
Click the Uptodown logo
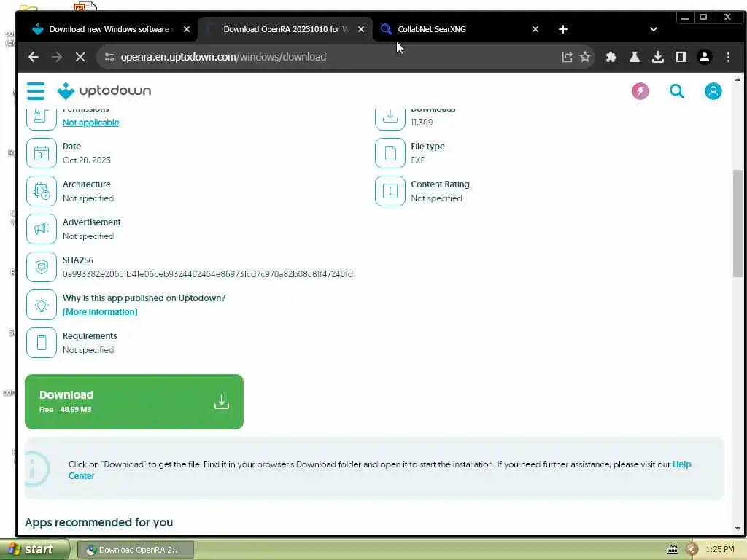pyautogui.click(x=104, y=90)
